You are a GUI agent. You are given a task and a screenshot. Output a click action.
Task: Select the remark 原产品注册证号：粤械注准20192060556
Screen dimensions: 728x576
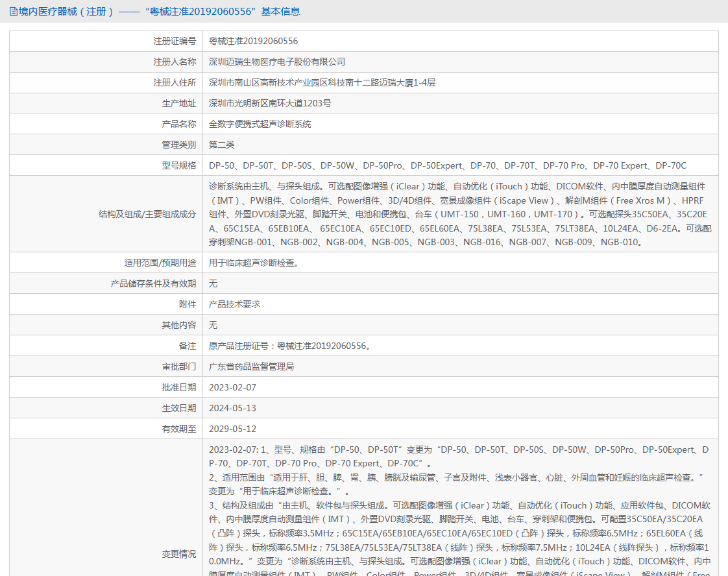tap(289, 346)
